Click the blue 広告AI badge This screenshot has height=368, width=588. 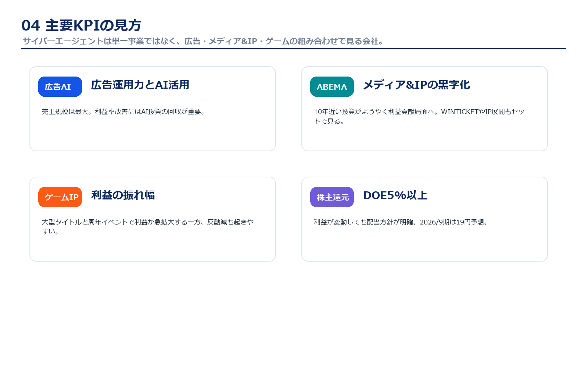coord(60,87)
